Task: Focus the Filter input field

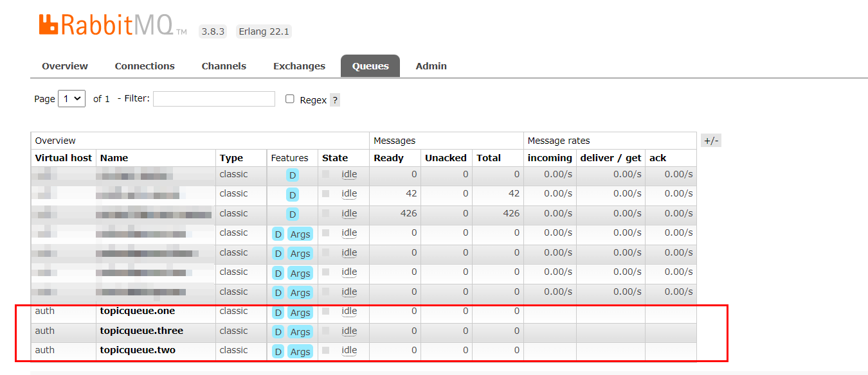Action: [214, 99]
